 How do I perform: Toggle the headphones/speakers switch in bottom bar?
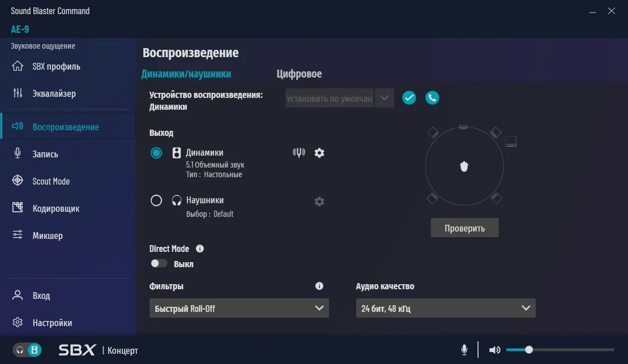(x=27, y=350)
